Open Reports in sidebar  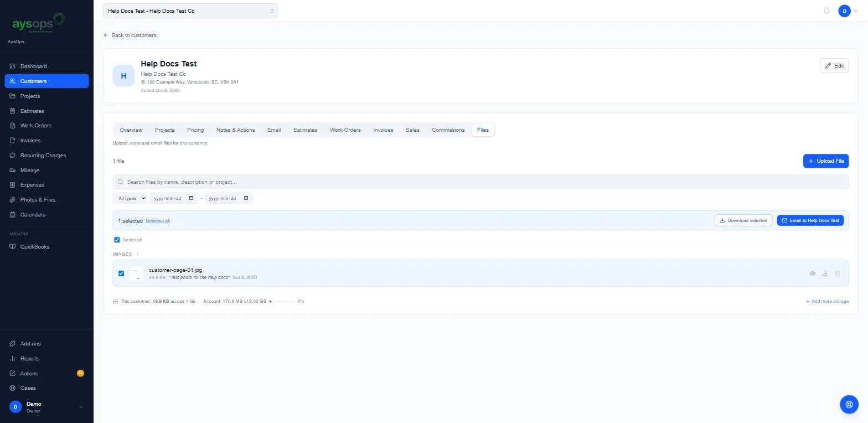click(46, 359)
